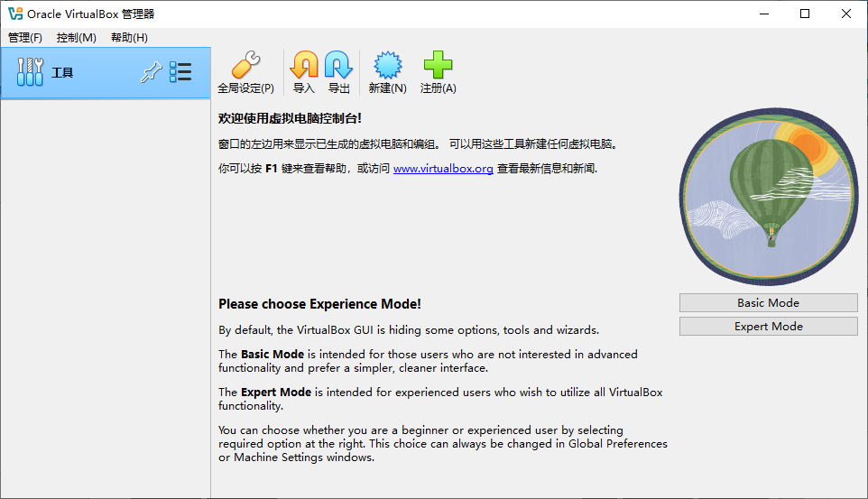Screen dimensions: 868x499
Task: Open the 控制(M) menu
Action: [x=76, y=38]
